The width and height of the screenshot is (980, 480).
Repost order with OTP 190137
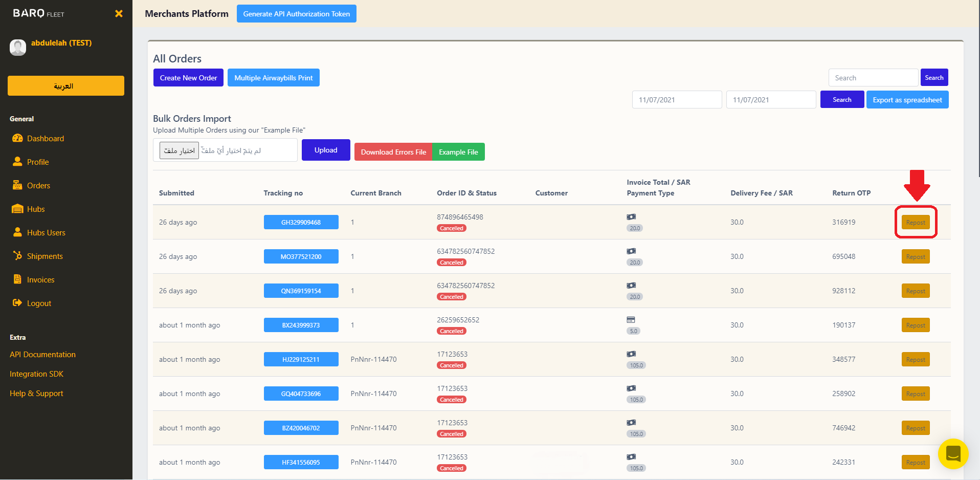tap(916, 325)
